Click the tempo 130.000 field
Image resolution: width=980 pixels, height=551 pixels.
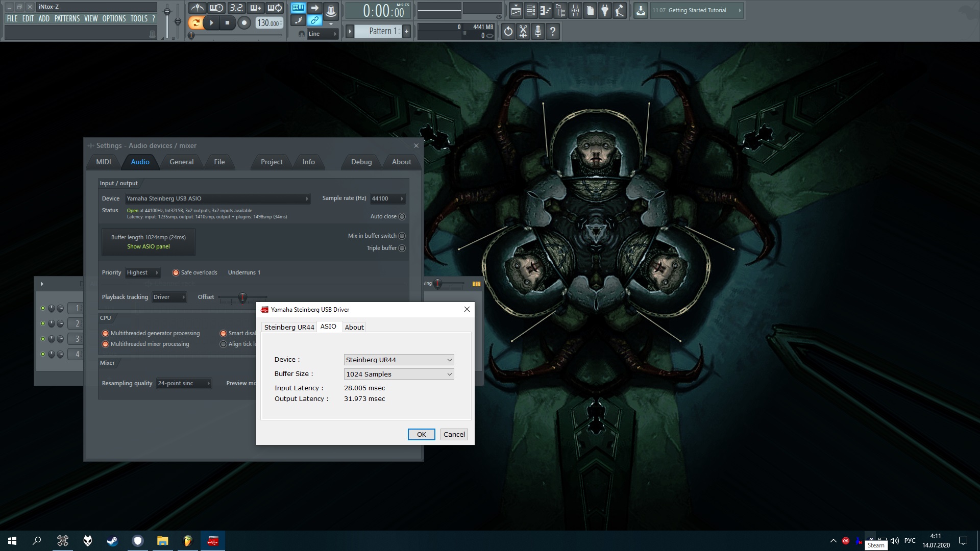[x=269, y=23]
